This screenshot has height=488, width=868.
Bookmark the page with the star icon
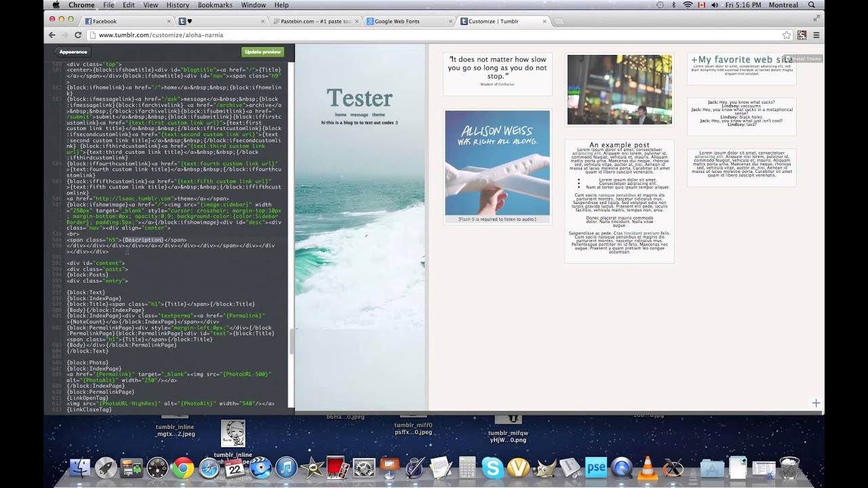pyautogui.click(x=787, y=35)
